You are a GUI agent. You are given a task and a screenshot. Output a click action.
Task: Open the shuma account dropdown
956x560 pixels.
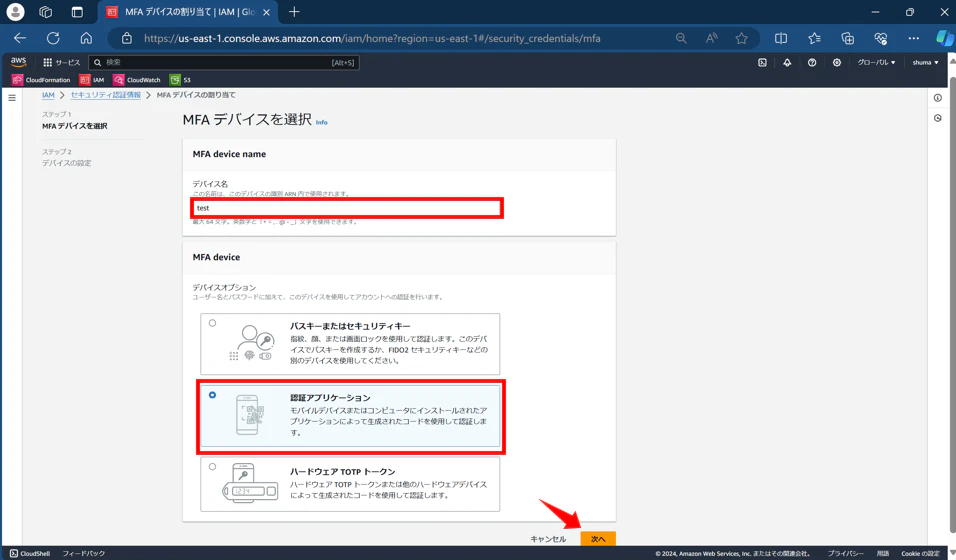[x=925, y=62]
